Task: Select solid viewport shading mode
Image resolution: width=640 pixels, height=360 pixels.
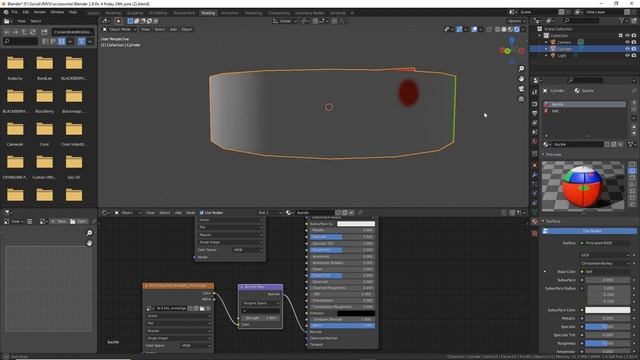Action: pos(504,29)
